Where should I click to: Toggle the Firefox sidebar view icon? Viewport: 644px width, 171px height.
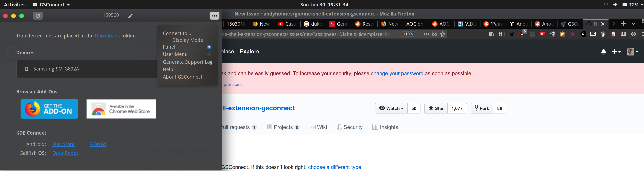(x=502, y=34)
